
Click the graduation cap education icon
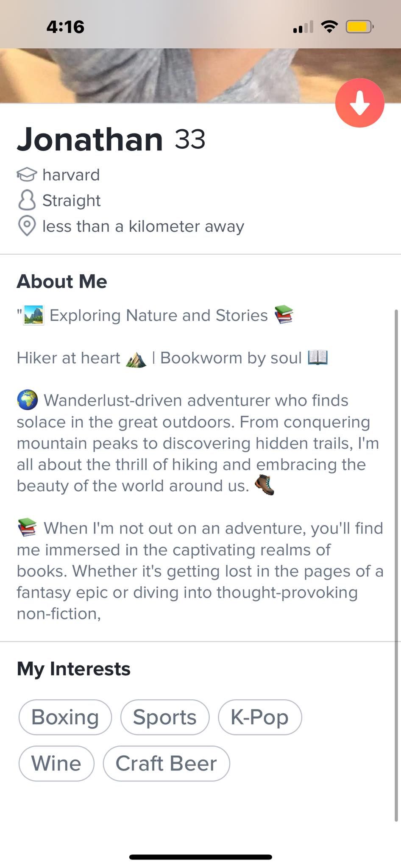[x=26, y=174]
